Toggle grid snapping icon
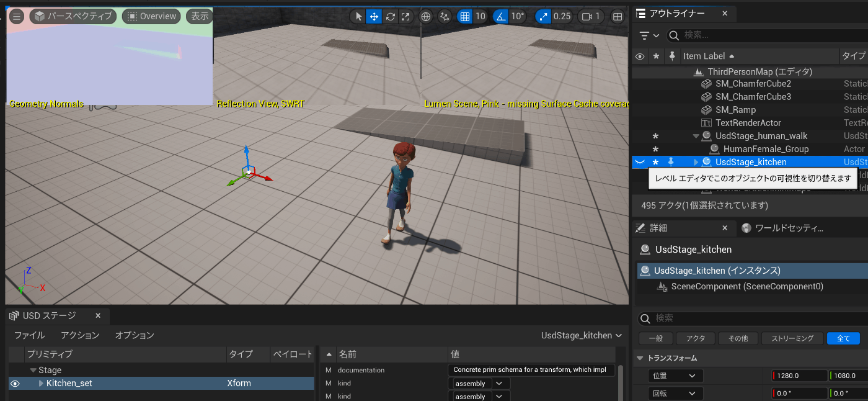Screen dimensions: 868x401 (x=464, y=17)
